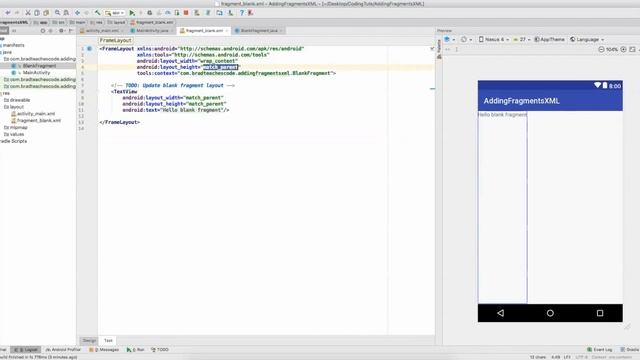This screenshot has height=360, width=640.
Task: Click the app breadcrumb in navigation bar
Action: pos(41,22)
